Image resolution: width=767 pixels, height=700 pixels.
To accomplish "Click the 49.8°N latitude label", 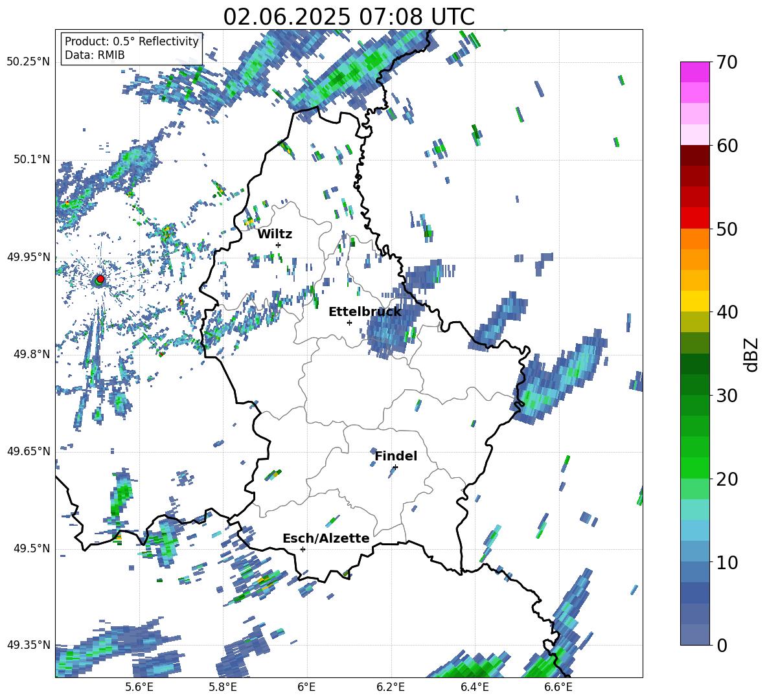I will coord(32,354).
